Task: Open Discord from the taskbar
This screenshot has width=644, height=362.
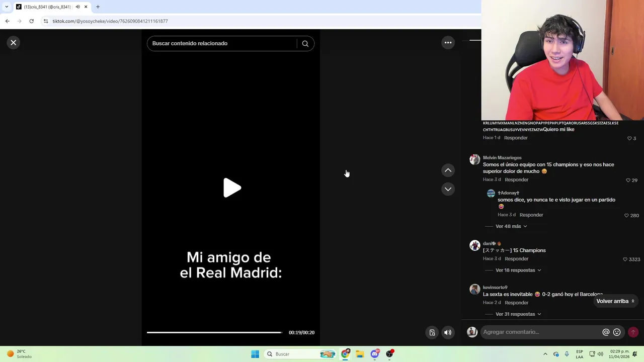Action: tap(375, 354)
